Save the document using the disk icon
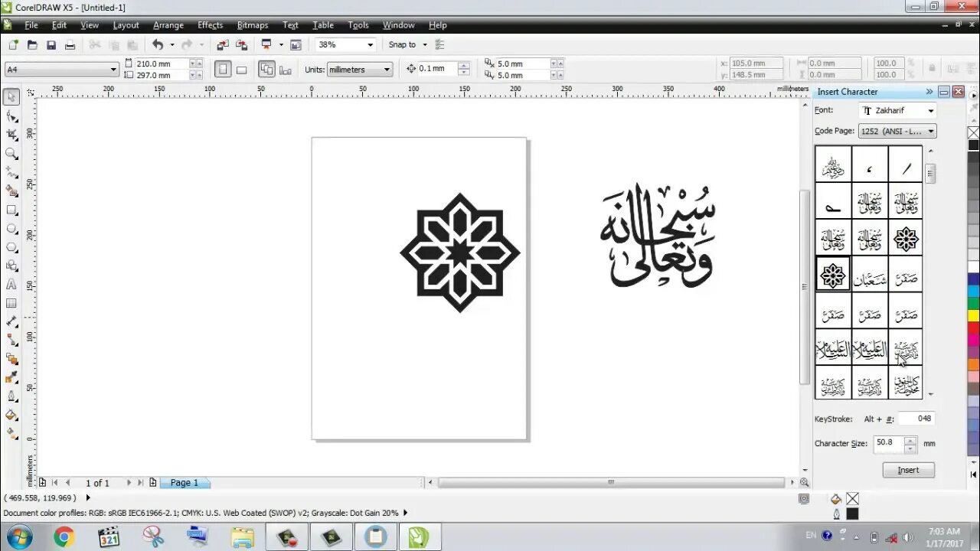Image resolution: width=980 pixels, height=551 pixels. coord(51,45)
